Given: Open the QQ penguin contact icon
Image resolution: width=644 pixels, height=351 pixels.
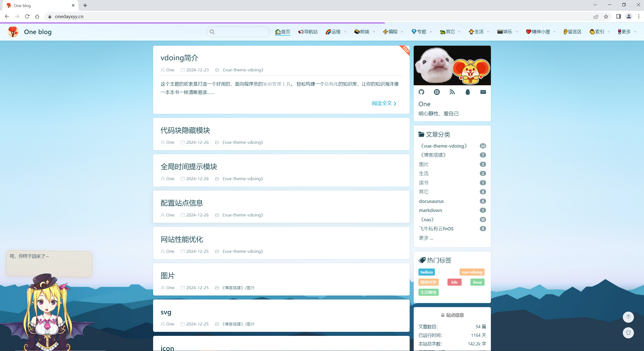Looking at the screenshot, I should (x=467, y=92).
